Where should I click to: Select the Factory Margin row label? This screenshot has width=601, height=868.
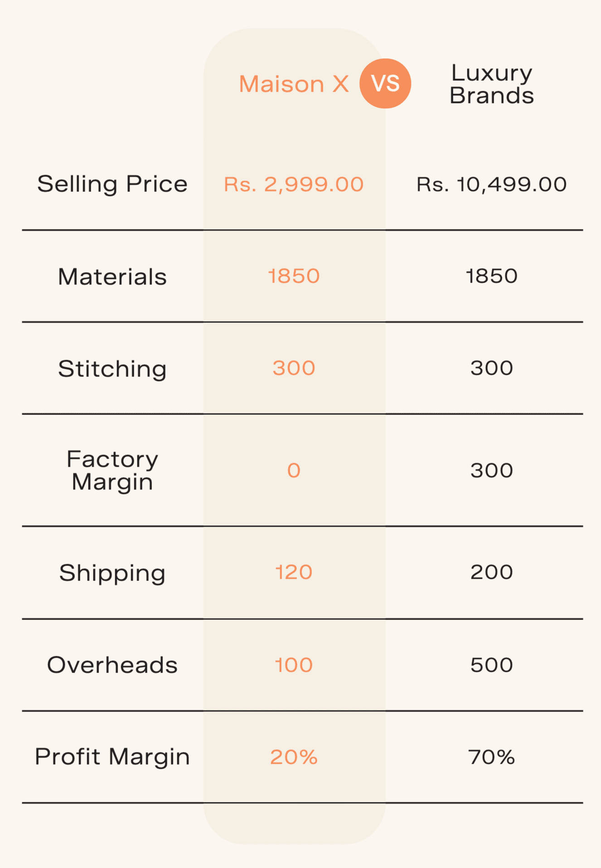(112, 470)
